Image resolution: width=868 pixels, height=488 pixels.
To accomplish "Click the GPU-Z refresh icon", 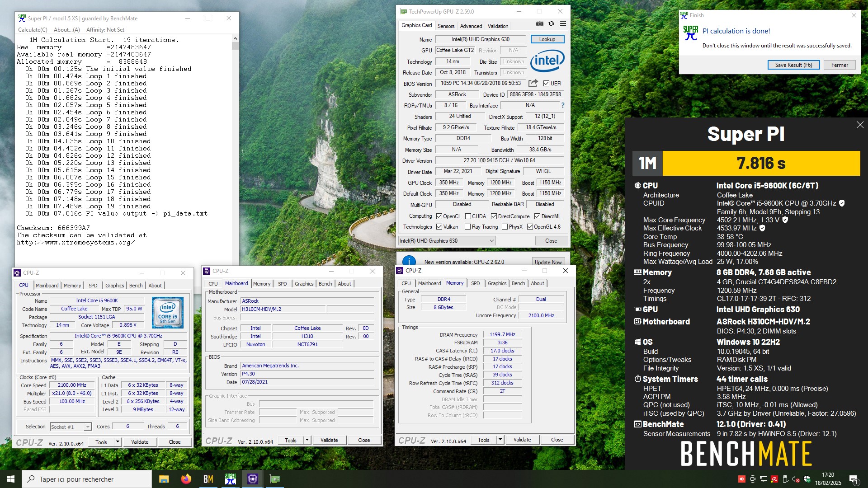I will 551,24.
